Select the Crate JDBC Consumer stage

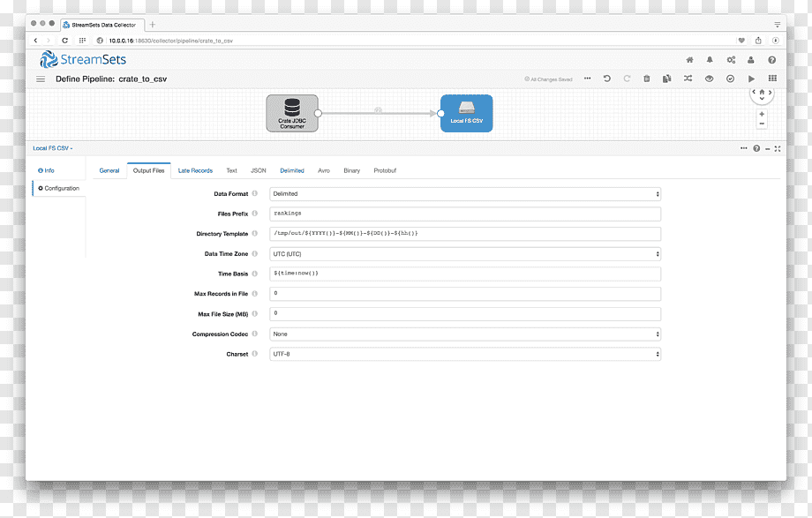(292, 113)
